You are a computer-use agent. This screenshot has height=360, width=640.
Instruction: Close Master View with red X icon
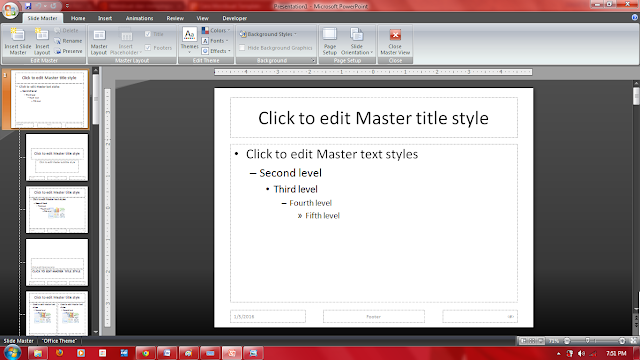395,35
